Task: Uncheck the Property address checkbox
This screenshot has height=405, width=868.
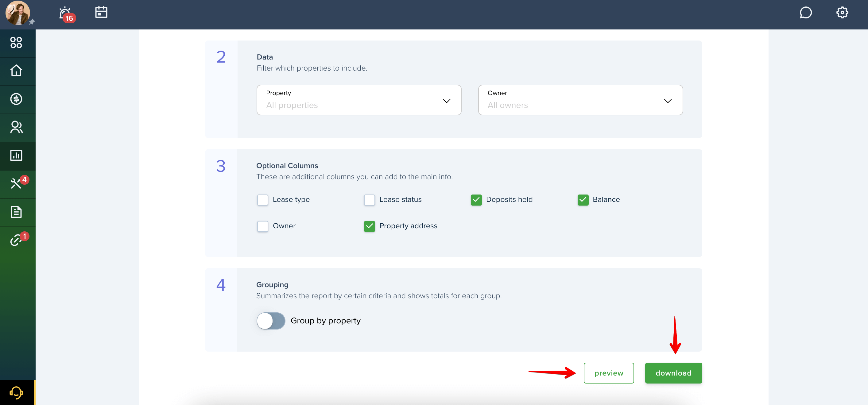Action: coord(369,226)
